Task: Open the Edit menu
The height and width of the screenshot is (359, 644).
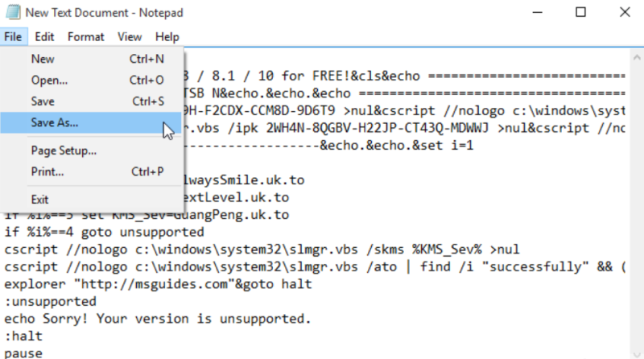Action: (x=44, y=37)
